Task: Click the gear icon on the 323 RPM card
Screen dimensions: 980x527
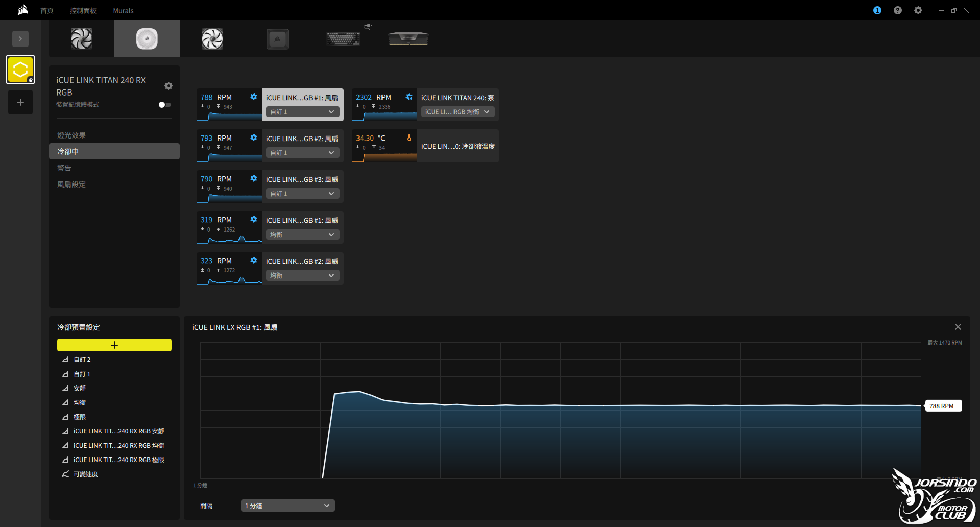Action: coord(254,260)
